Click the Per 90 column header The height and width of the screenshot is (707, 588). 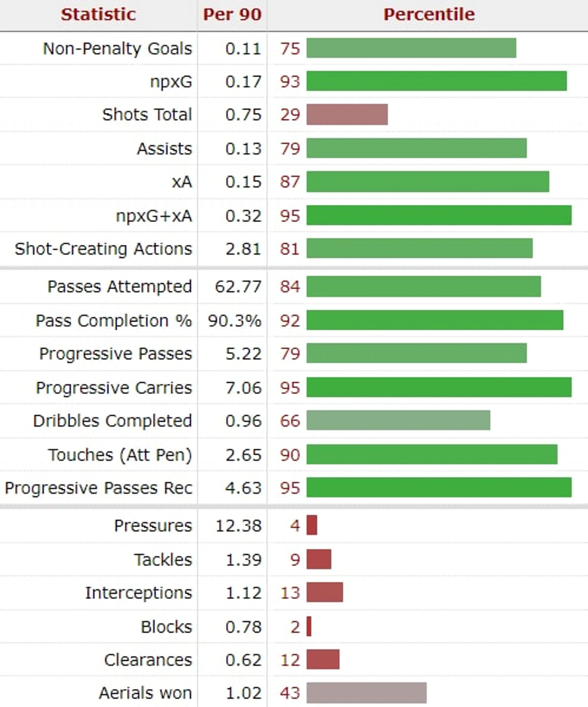click(232, 14)
